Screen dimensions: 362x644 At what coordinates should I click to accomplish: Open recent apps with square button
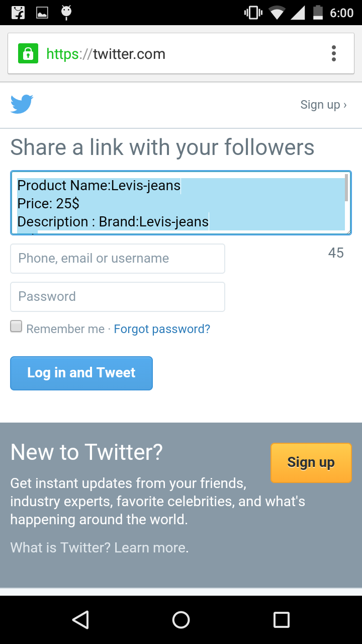281,620
